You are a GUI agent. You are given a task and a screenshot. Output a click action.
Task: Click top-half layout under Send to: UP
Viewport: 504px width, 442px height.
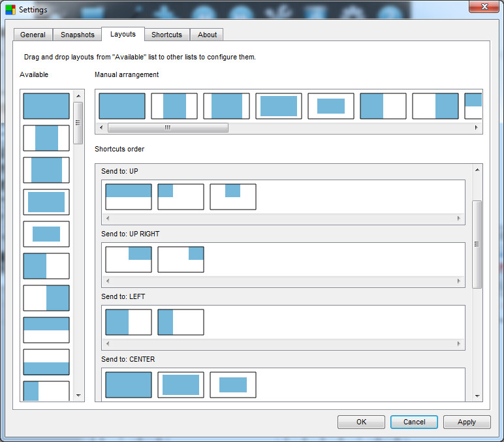(x=129, y=197)
